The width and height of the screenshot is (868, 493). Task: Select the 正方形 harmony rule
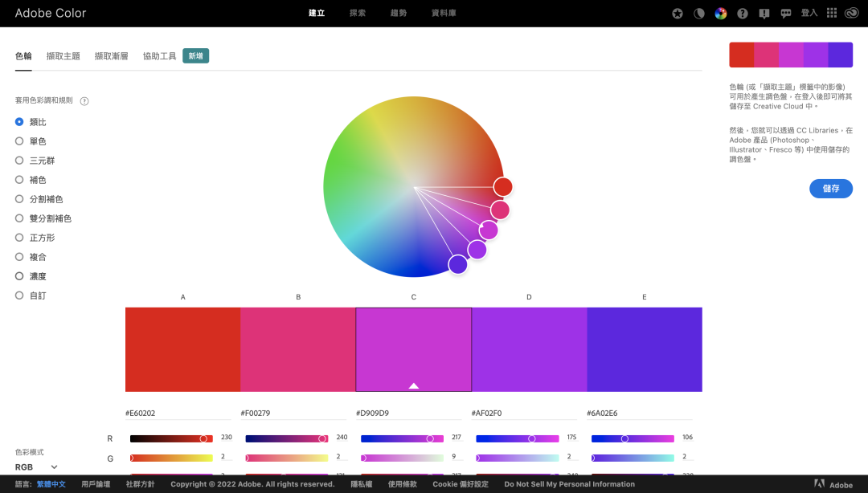pos(35,238)
